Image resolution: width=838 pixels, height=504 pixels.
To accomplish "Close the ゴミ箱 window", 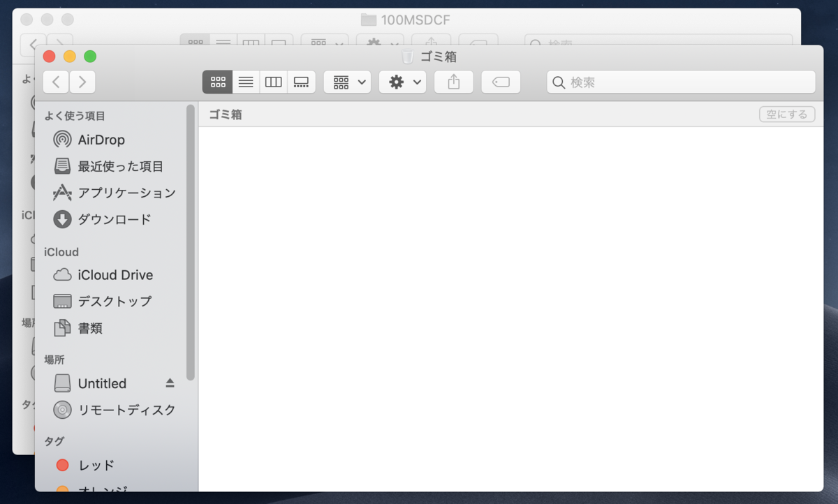I will click(49, 57).
